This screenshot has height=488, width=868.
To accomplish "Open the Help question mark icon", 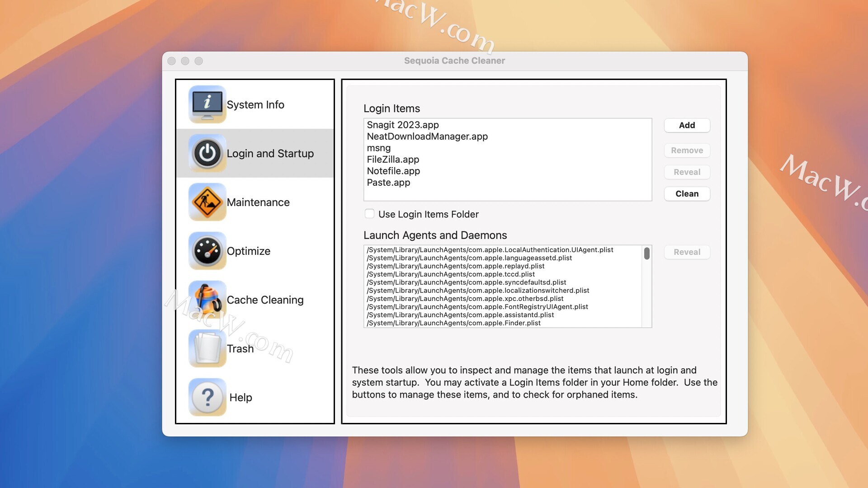I will click(x=207, y=397).
